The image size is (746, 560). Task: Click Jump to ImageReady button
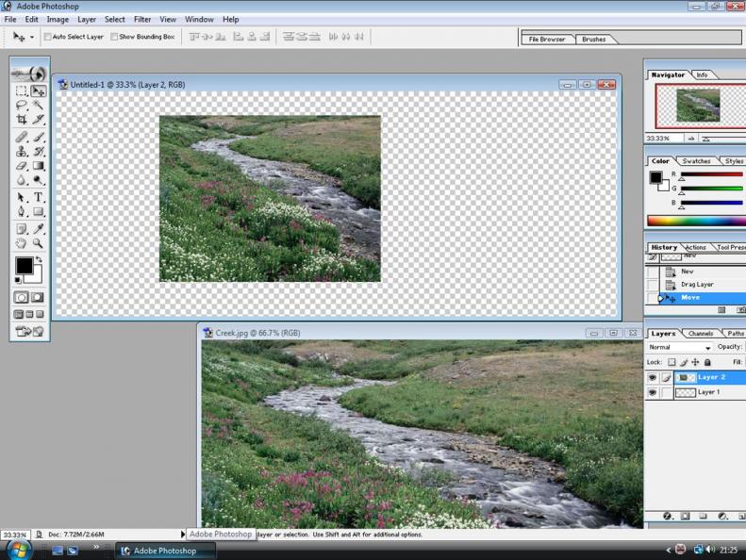point(29,331)
